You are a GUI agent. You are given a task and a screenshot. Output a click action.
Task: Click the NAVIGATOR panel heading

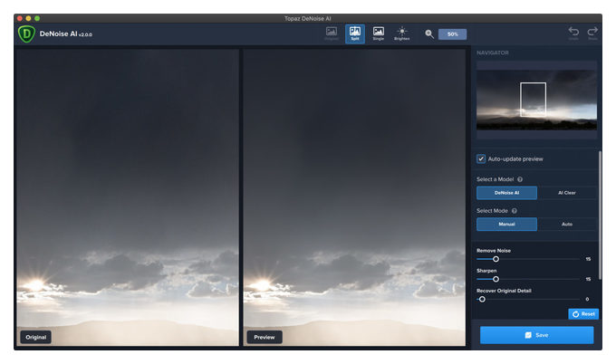point(493,53)
